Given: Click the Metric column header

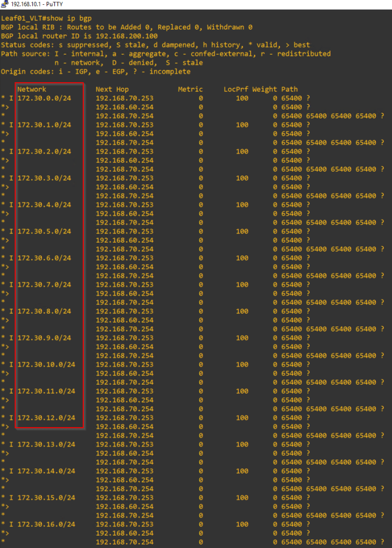Looking at the screenshot, I should tap(190, 90).
